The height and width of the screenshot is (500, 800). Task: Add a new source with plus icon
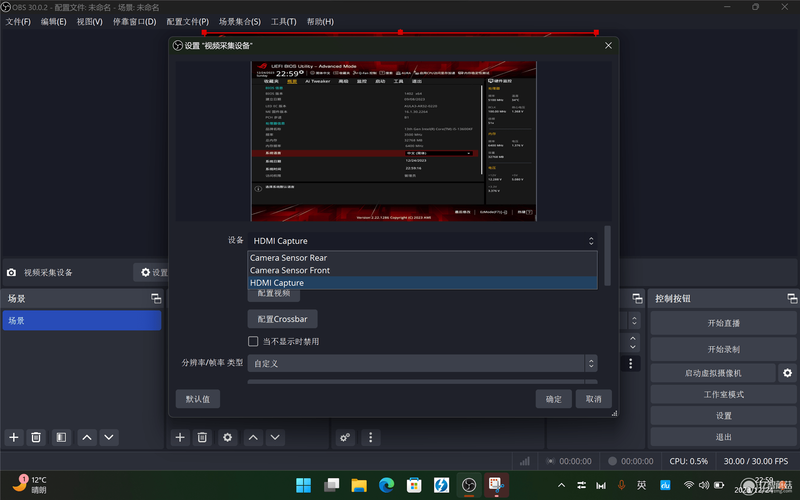pyautogui.click(x=180, y=437)
